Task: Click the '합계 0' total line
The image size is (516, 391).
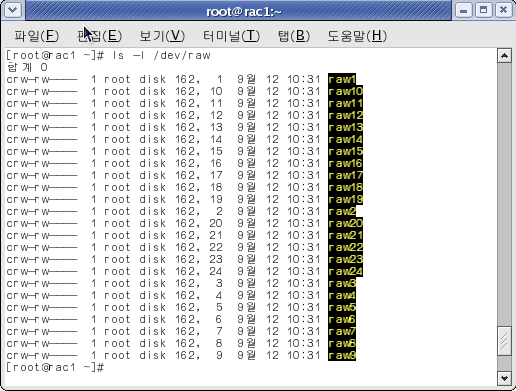Action: tap(27, 67)
